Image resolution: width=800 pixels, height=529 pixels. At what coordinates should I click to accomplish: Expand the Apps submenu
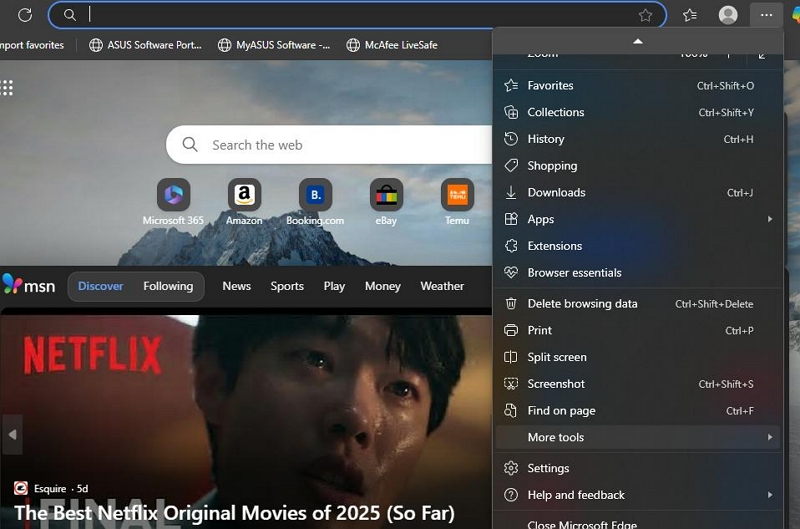point(638,219)
